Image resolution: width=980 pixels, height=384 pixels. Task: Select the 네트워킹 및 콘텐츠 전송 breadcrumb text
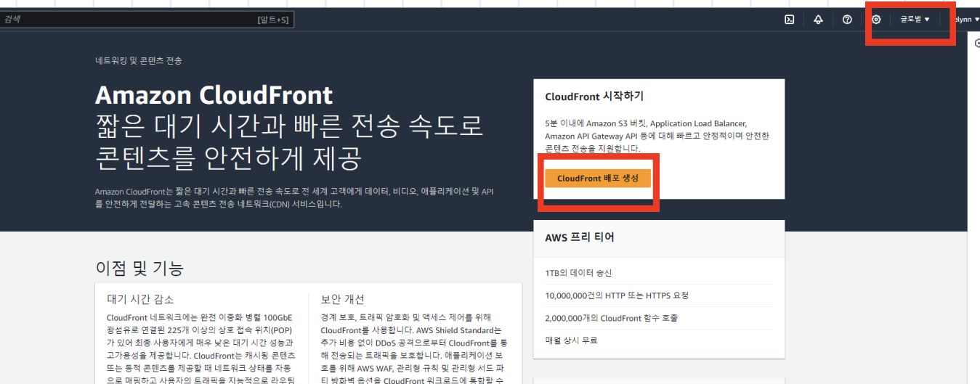coord(138,60)
